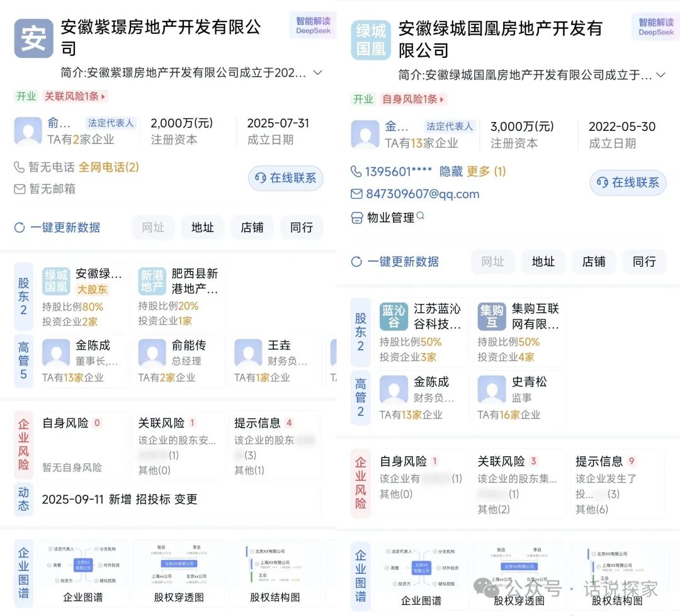Select the 网址 tab on right panel
This screenshot has height=616, width=680.
pos(492,262)
